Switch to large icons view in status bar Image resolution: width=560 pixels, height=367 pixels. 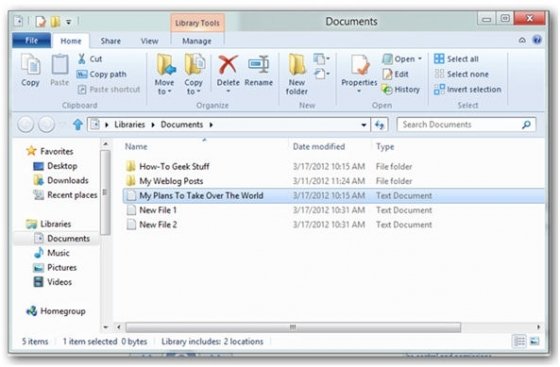535,341
